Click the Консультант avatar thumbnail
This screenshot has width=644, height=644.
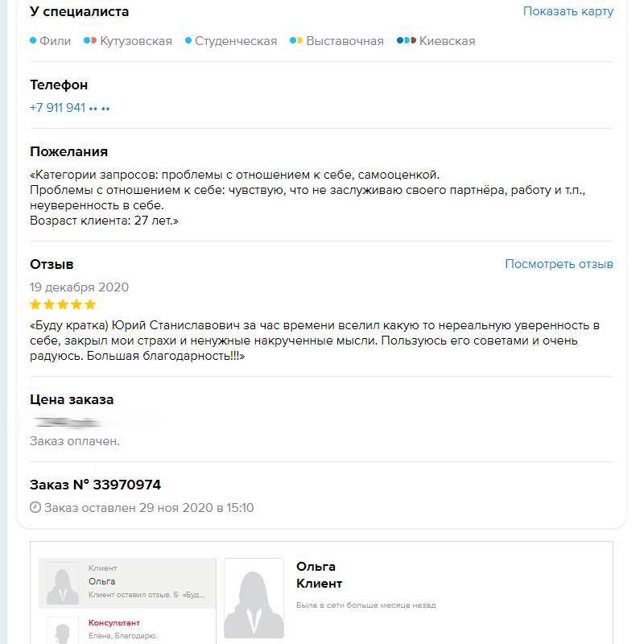point(63,630)
